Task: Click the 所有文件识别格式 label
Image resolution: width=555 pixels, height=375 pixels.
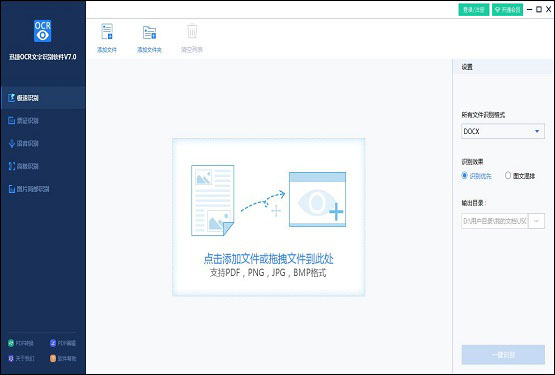Action: [x=483, y=115]
